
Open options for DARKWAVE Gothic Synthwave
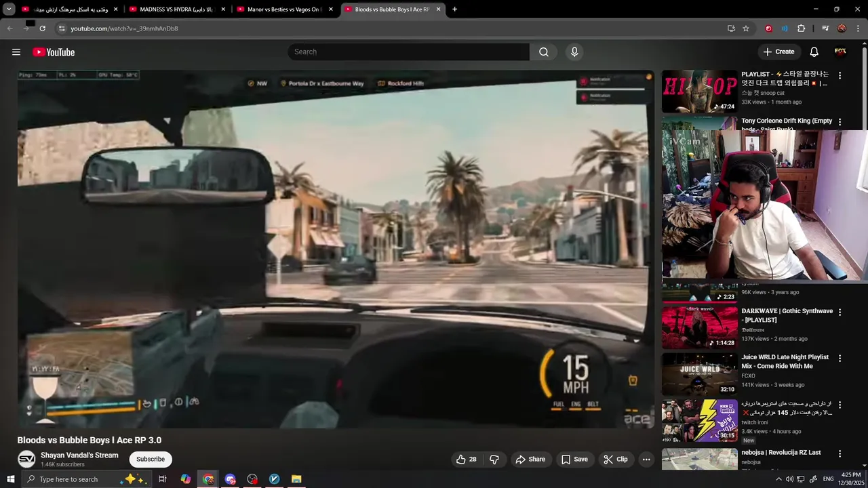840,312
